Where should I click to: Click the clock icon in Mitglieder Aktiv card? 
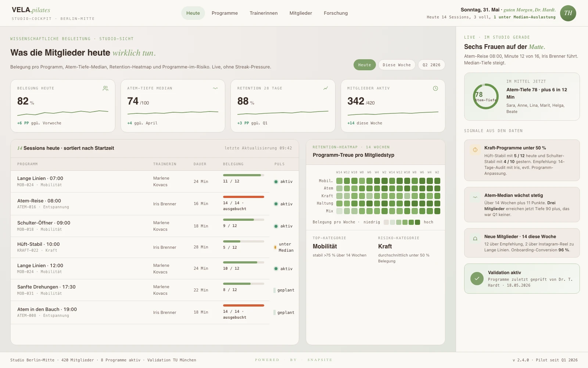point(435,88)
